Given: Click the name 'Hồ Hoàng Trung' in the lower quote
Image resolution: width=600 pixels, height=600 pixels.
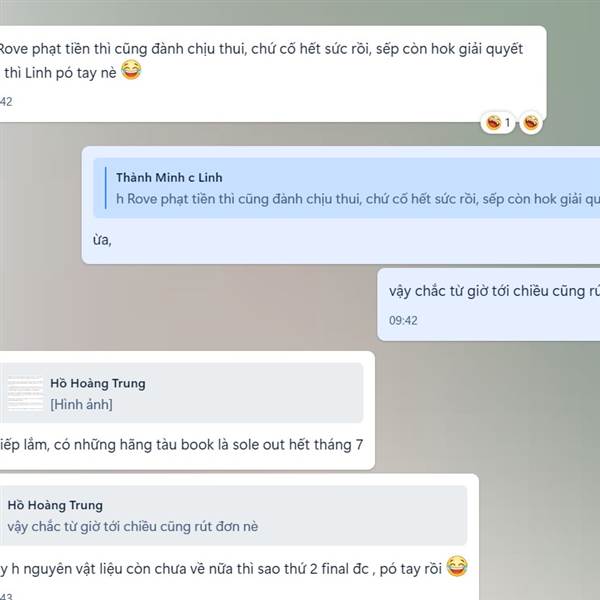Looking at the screenshot, I should 55,505.
